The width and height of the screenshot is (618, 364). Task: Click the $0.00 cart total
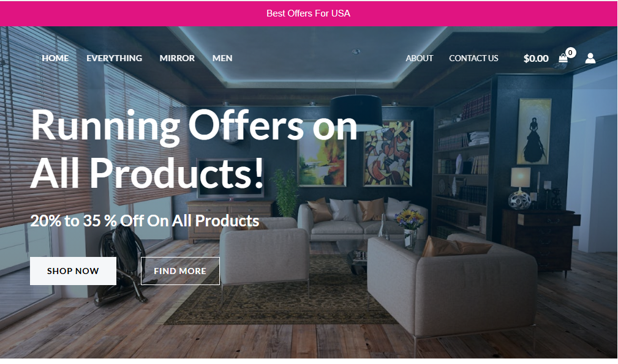coord(536,59)
